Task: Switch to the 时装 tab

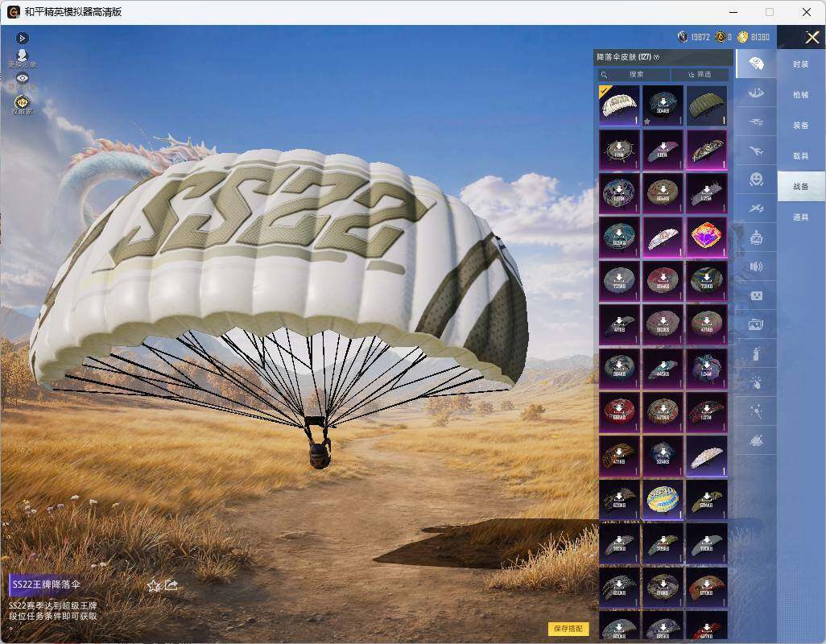Action: coord(801,64)
